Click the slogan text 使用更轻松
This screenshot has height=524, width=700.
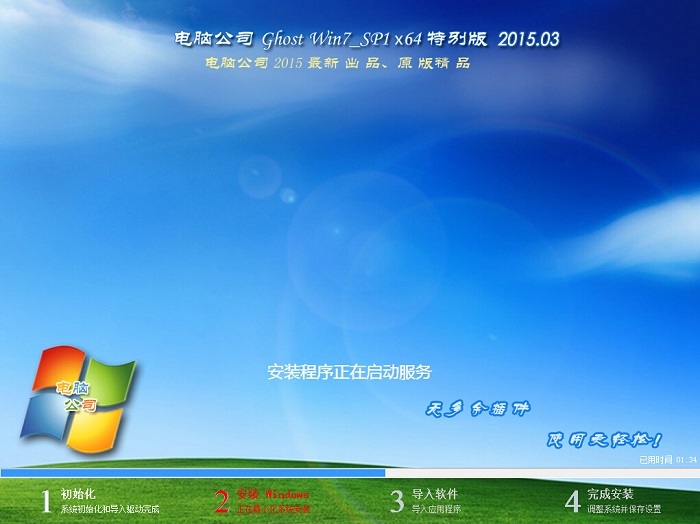pos(604,440)
